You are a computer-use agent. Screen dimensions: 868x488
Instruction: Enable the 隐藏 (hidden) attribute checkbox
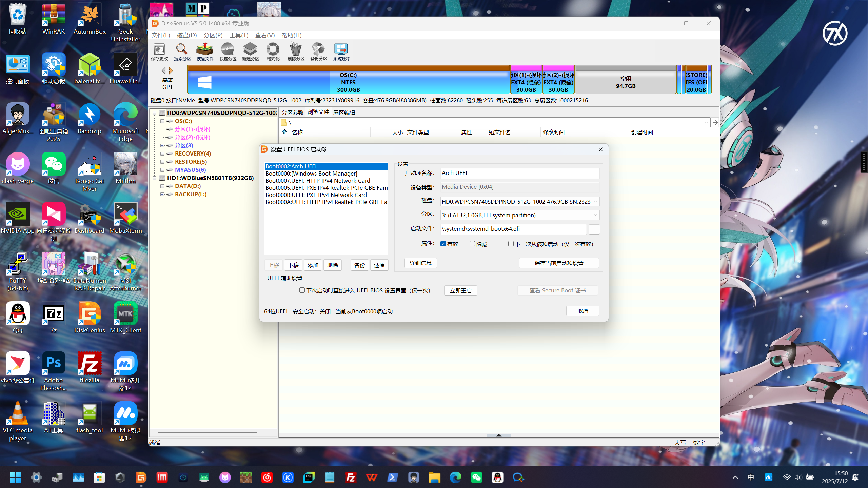pyautogui.click(x=472, y=244)
